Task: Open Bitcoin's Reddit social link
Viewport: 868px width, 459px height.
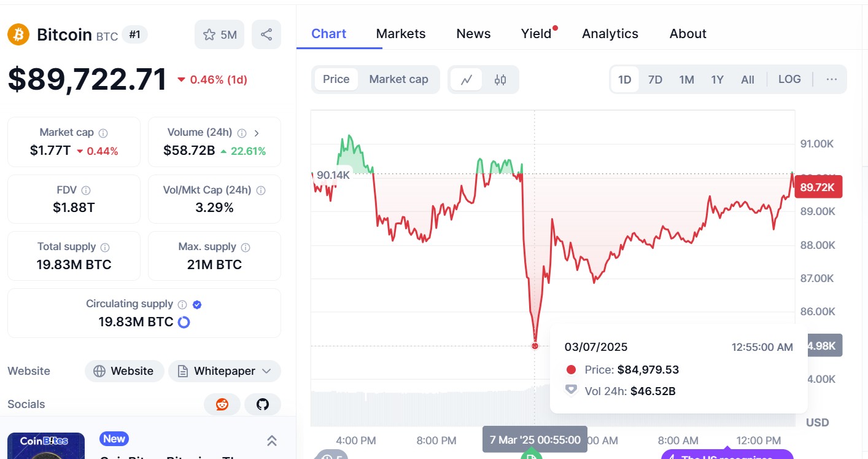Action: tap(222, 404)
